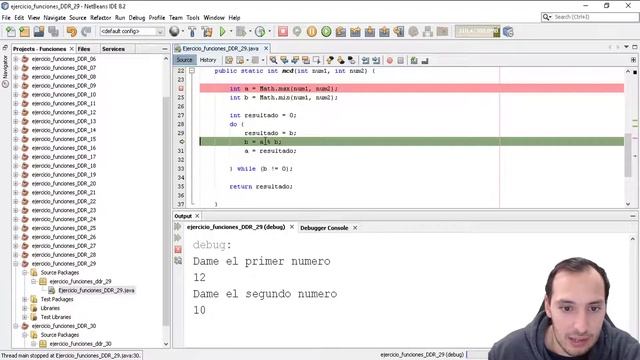Expand the Libraries folder node
The image size is (640, 360).
(x=25, y=308)
